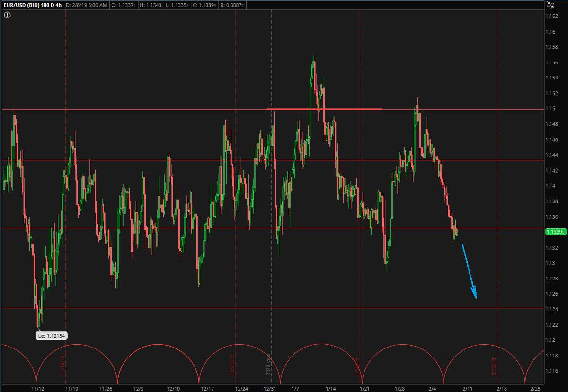Click the 1.146 price axis label
Viewport: 568px width, 392px height.
pos(551,140)
